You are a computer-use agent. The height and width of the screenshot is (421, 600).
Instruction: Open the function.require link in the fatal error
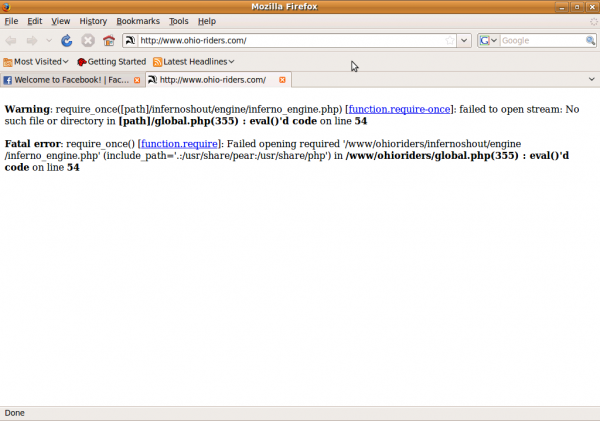tap(179, 144)
